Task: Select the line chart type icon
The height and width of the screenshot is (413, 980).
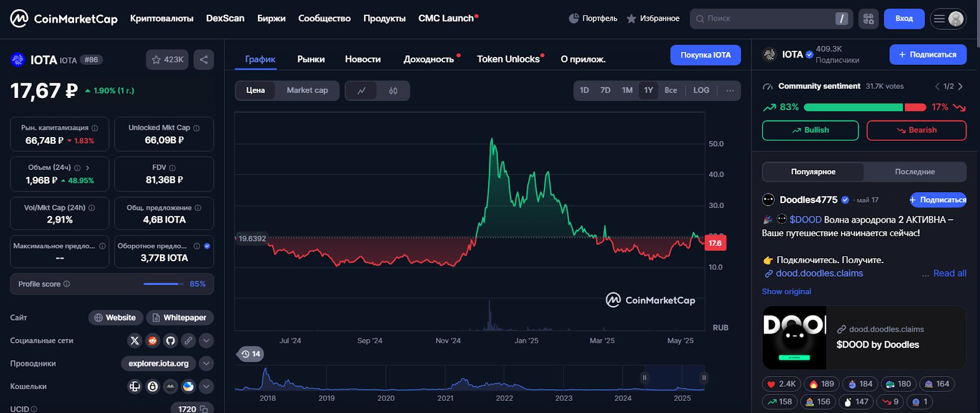Action: (x=361, y=91)
